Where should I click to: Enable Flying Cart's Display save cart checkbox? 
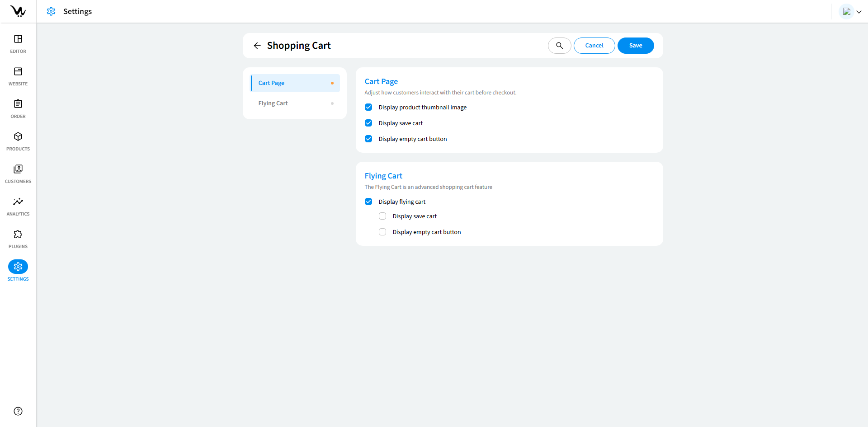[x=382, y=216]
